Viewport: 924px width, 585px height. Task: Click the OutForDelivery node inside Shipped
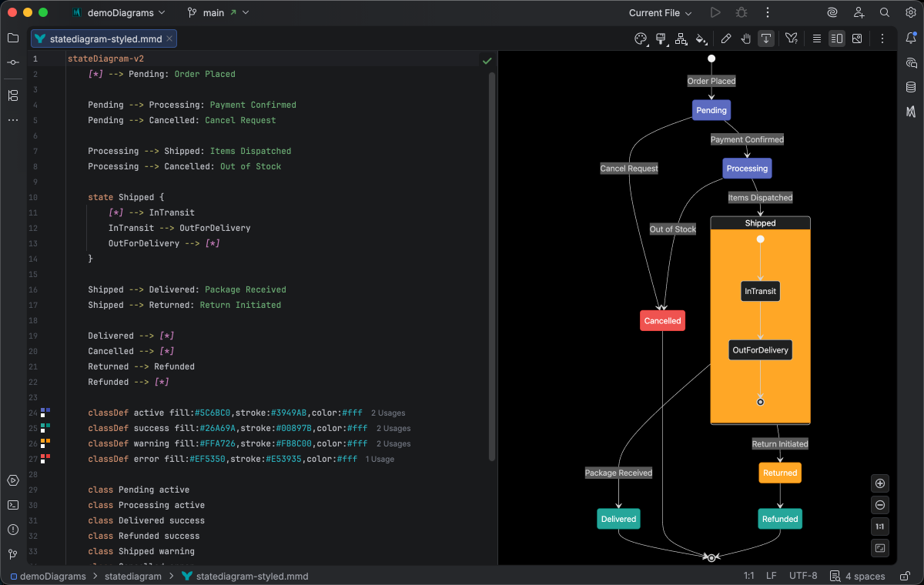[x=761, y=349]
